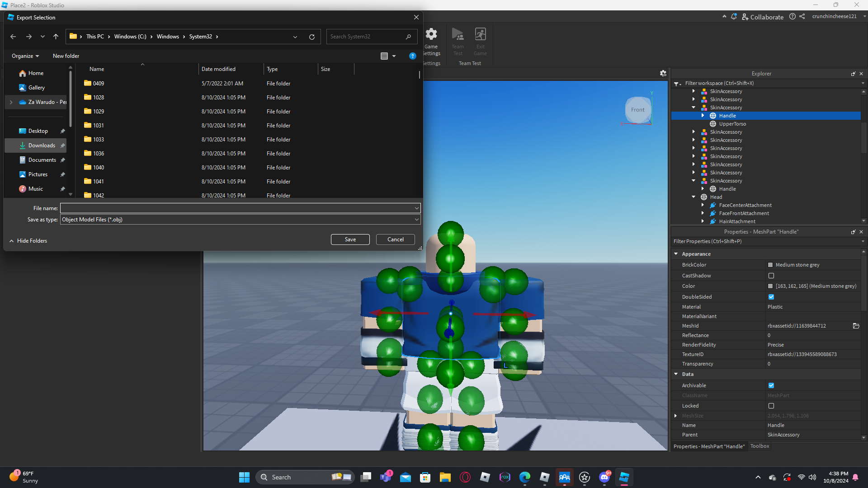Collapse the Head tree node
The image size is (868, 488).
[693, 197]
